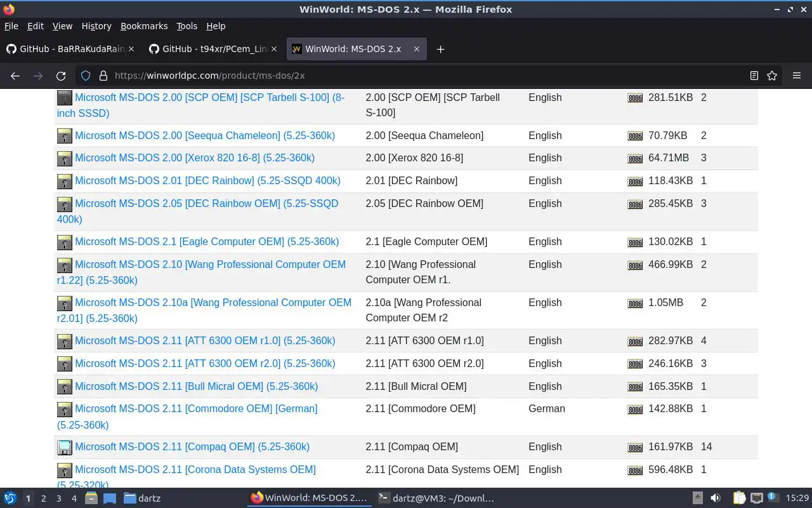Viewport: 812px width, 508px height.
Task: Open MS-DOS 2.05 DEC Rainbow OEM link
Action: 198,211
